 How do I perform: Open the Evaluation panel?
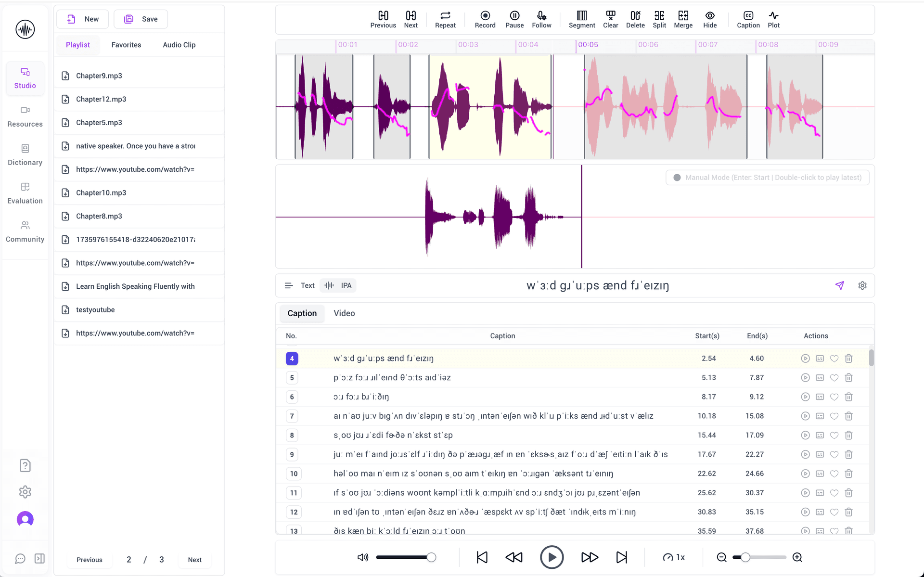pos(25,192)
